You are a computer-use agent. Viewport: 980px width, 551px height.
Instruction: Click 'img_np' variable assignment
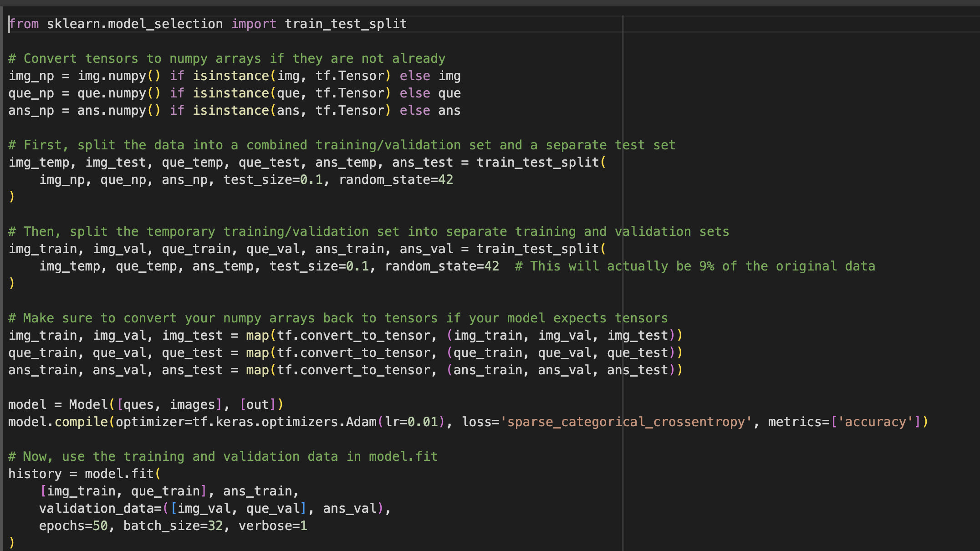point(31,76)
